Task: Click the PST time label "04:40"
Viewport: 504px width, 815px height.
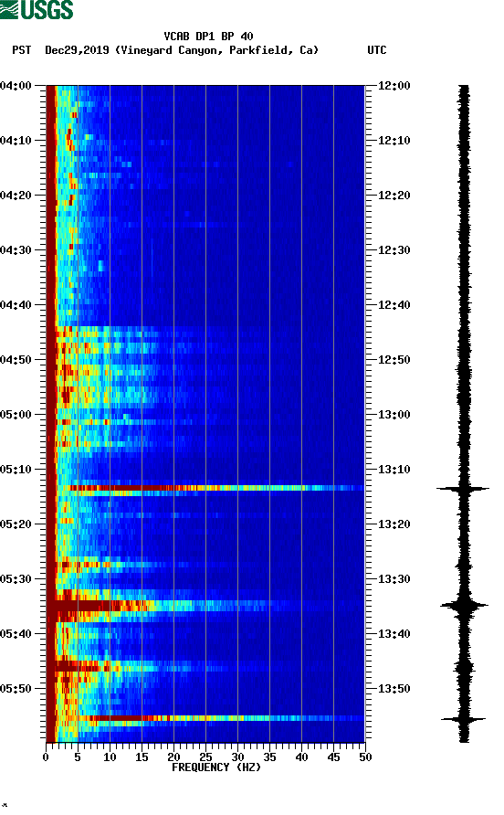Action: (16, 304)
